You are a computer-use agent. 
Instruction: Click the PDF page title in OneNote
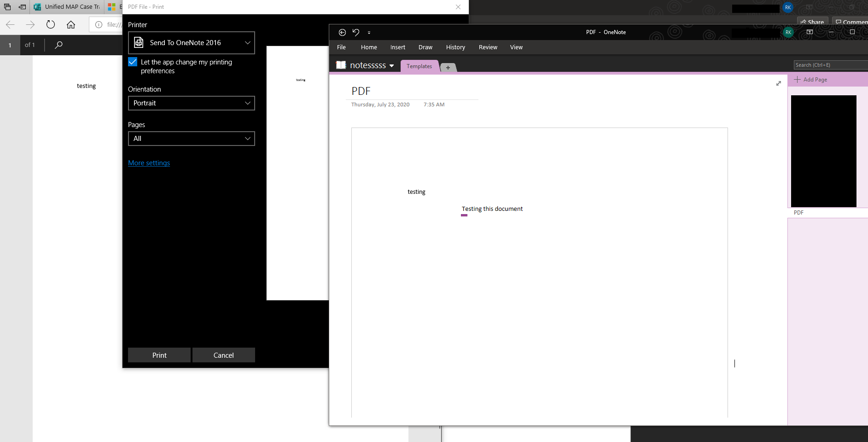point(361,91)
